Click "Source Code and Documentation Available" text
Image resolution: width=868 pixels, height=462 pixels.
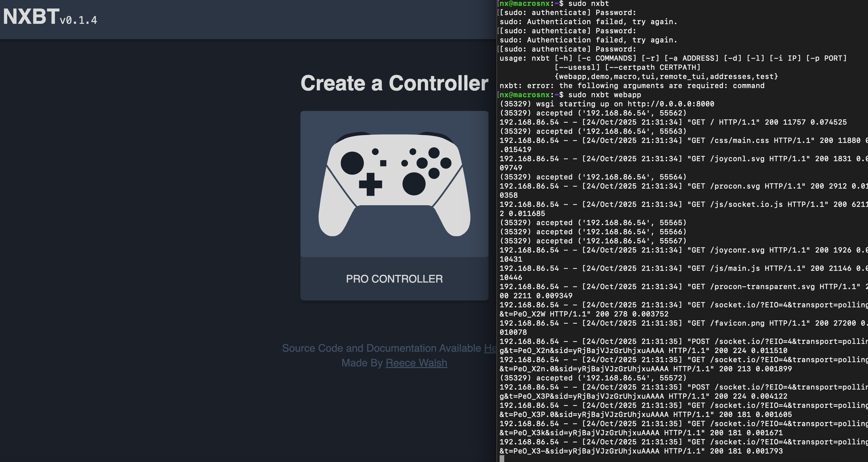[x=381, y=348]
